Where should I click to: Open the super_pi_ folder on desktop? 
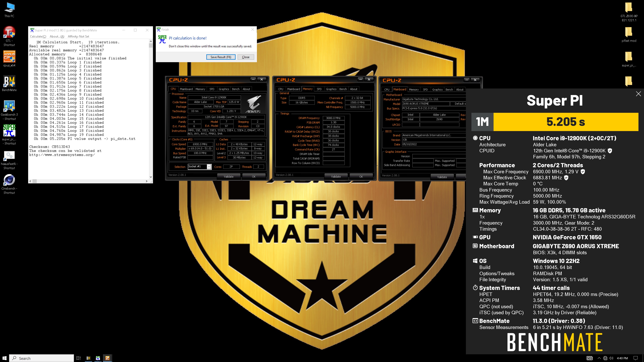tap(629, 59)
